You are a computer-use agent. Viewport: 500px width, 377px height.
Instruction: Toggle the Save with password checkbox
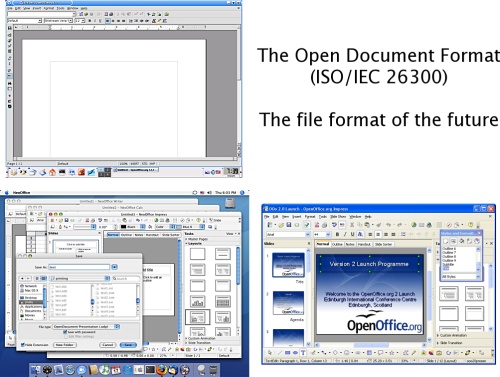65,332
